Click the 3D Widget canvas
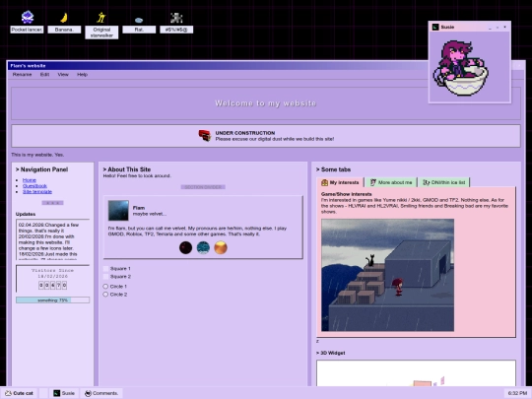Screen dimensions: 532x399 (x=416, y=372)
